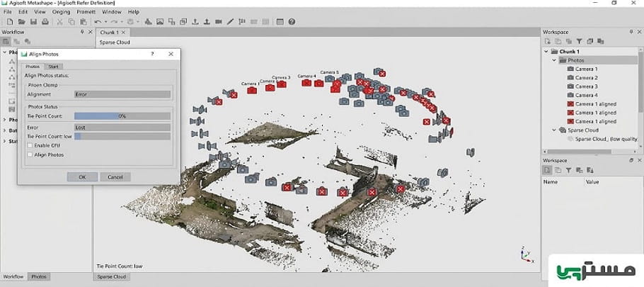Click the video camera toolbar icon

(x=219, y=22)
